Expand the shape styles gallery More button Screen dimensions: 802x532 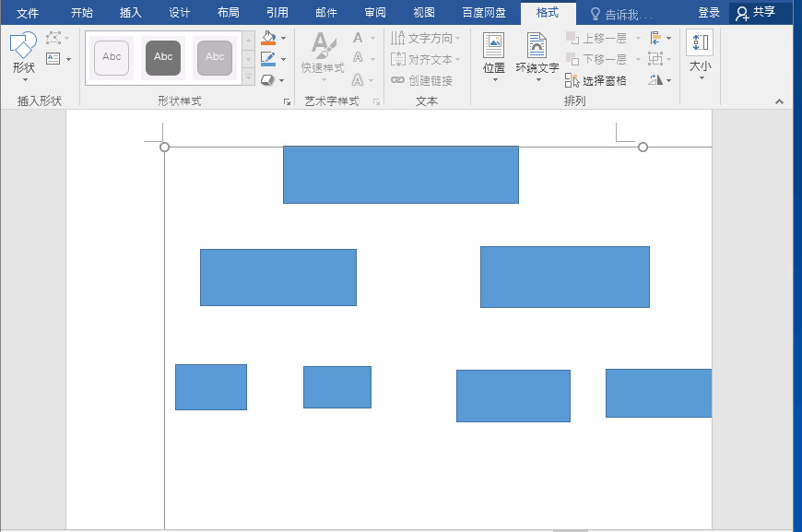coord(249,77)
